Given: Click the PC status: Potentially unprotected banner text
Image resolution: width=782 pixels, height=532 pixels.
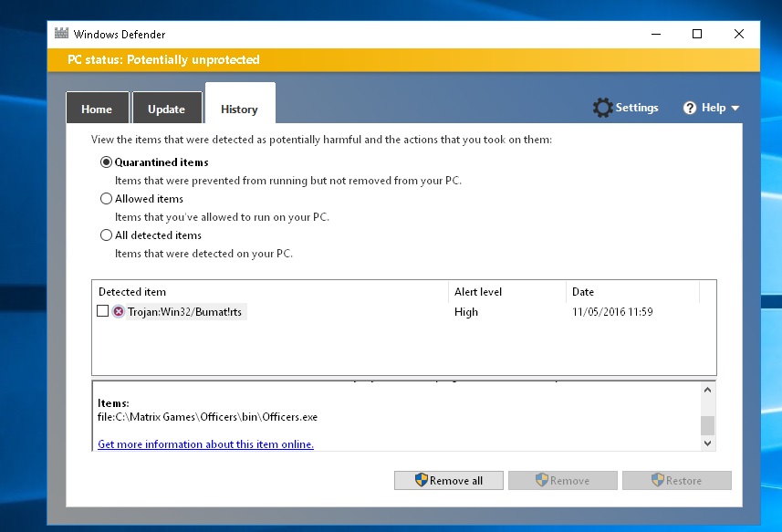Looking at the screenshot, I should tap(163, 60).
